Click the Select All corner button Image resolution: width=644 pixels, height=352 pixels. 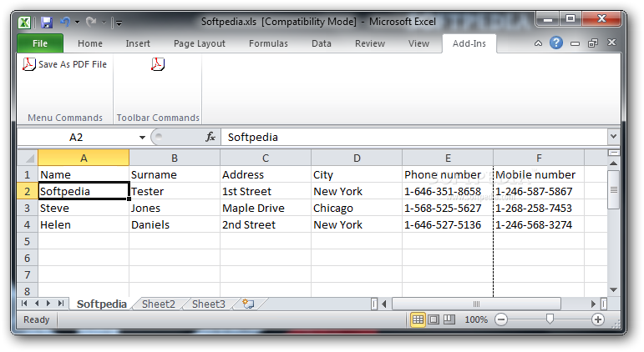point(28,158)
